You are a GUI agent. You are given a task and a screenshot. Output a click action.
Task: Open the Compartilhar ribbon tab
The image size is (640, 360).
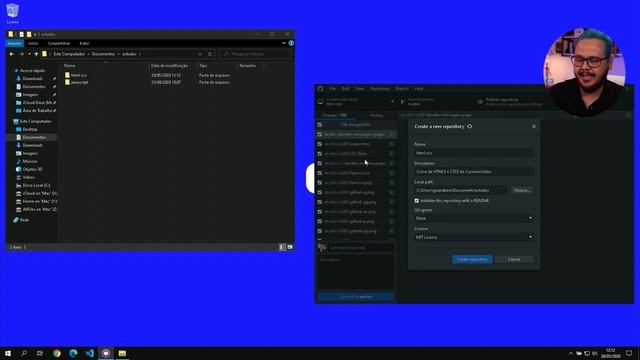coord(59,43)
